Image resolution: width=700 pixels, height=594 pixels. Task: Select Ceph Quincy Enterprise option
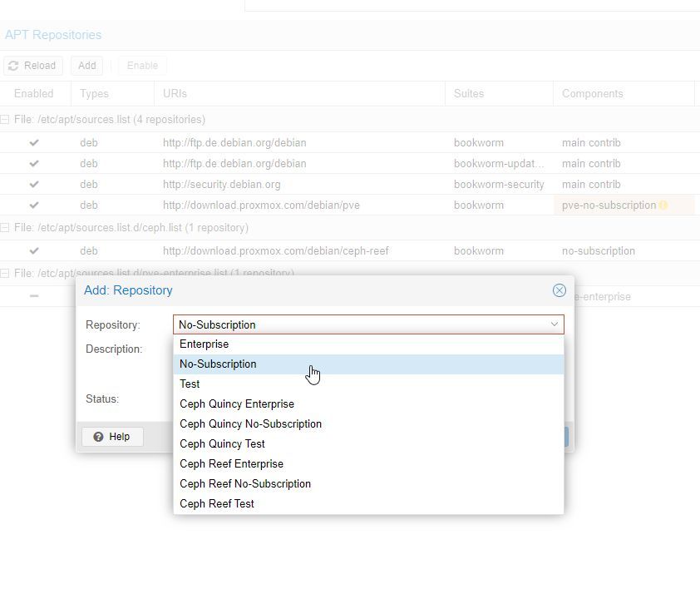click(x=368, y=404)
